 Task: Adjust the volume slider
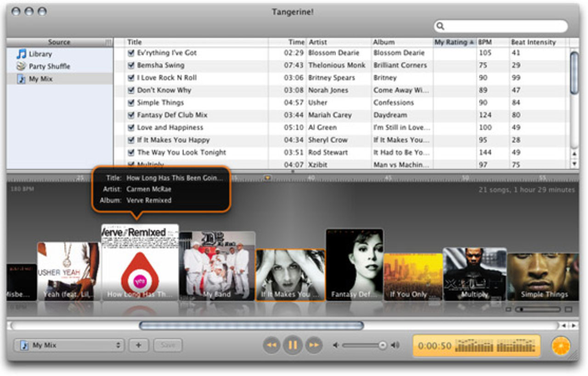383,345
